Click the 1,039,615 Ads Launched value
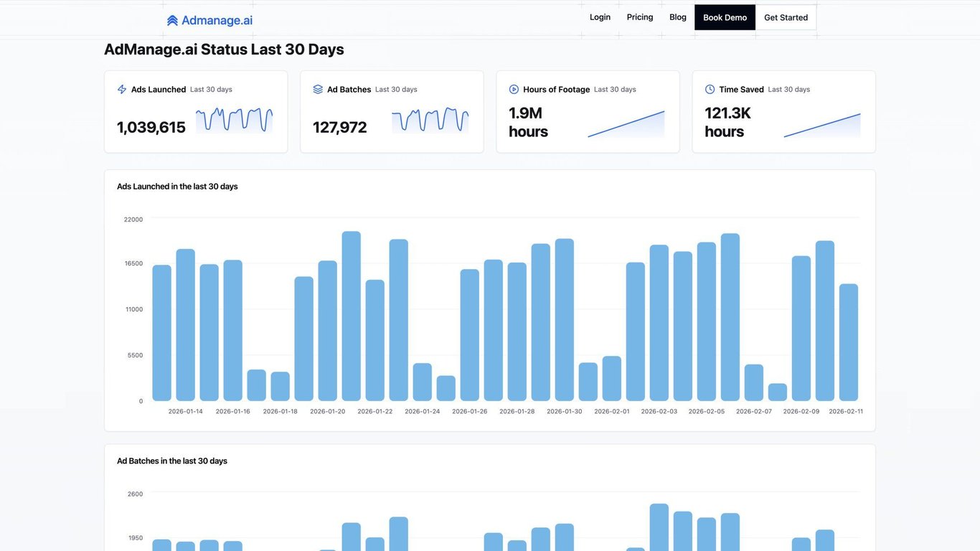The height and width of the screenshot is (551, 980). point(151,128)
